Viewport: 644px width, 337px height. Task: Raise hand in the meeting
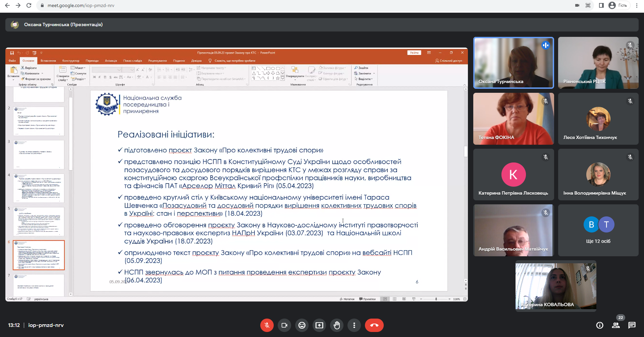pyautogui.click(x=337, y=325)
